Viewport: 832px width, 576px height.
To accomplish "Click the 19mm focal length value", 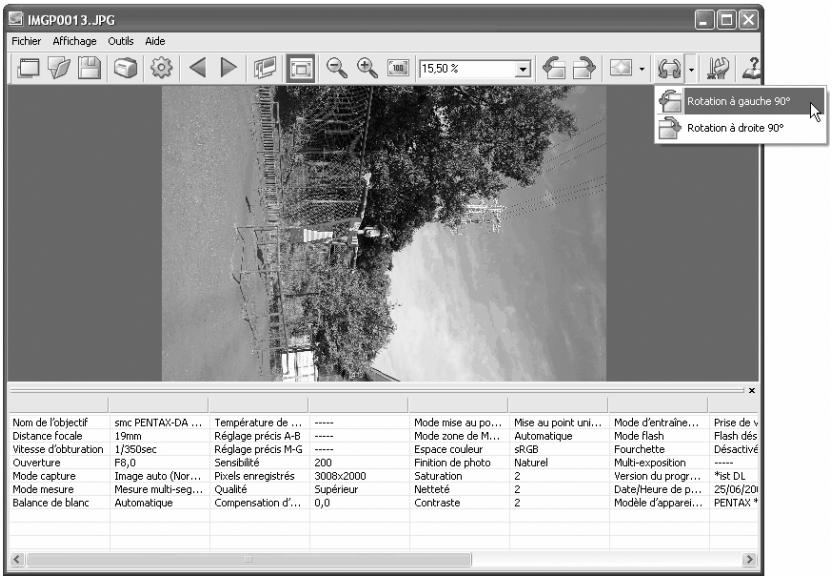I will [128, 436].
